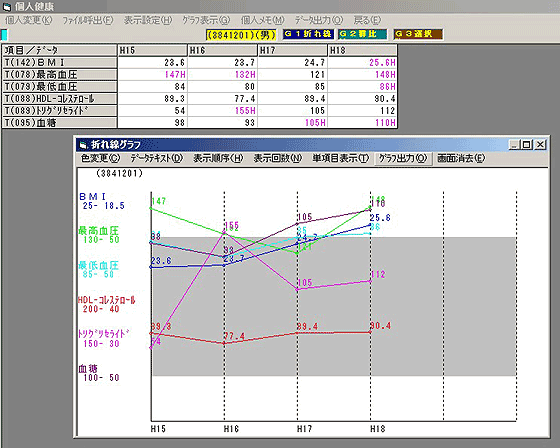Viewport: 560px width, 448px height.
Task: Open the ファイル呼出(F) menu
Action: pyautogui.click(x=88, y=20)
